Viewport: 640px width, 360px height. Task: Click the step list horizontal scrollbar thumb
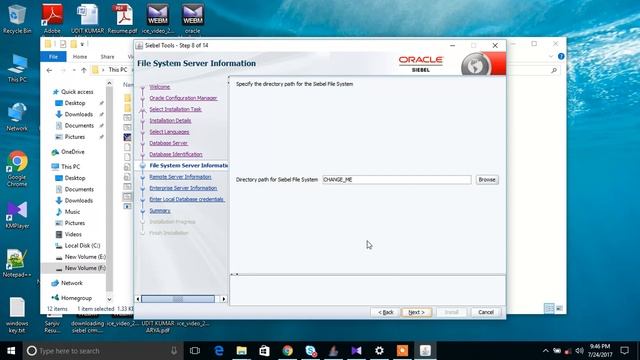178,299
